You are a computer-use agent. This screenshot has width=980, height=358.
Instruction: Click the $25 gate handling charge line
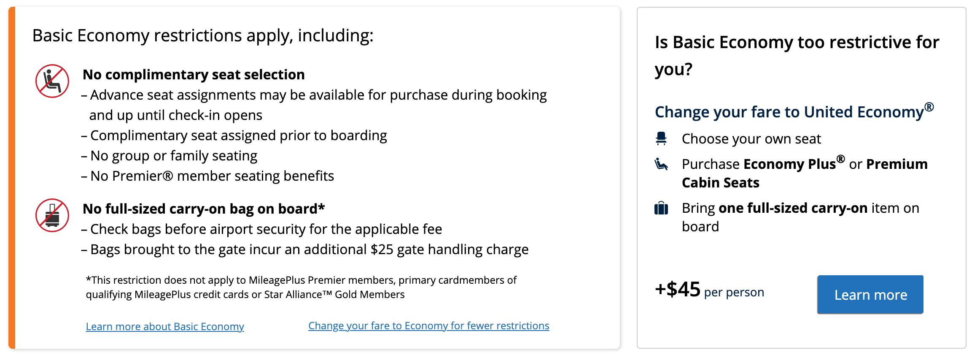click(309, 250)
